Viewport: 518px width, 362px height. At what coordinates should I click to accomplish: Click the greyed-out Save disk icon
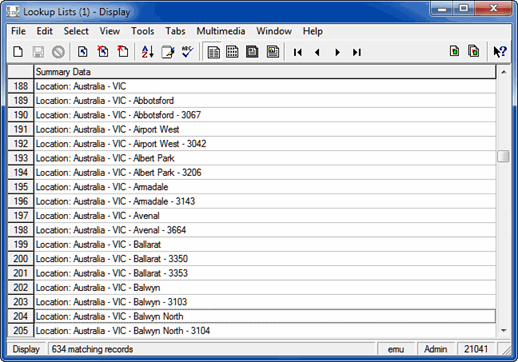(x=38, y=52)
